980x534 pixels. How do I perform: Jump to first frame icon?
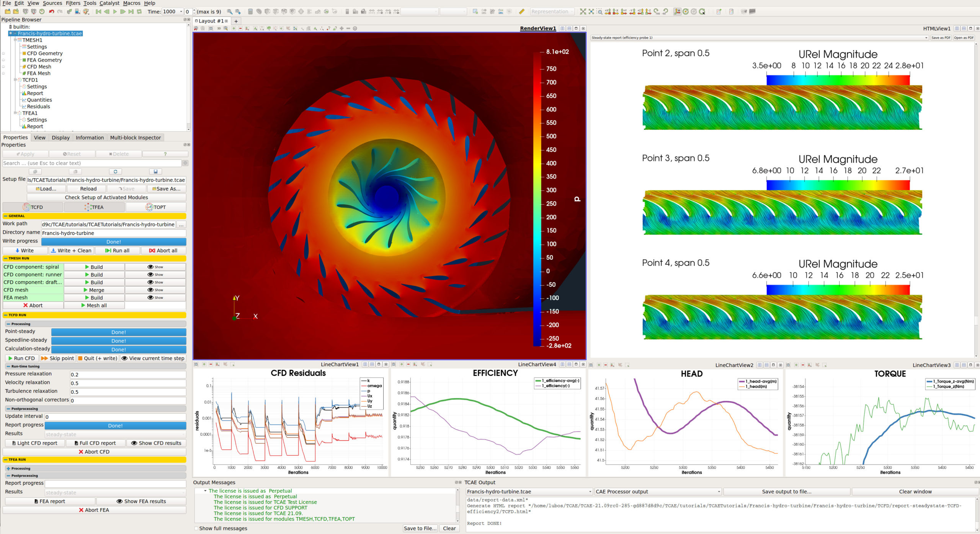98,11
